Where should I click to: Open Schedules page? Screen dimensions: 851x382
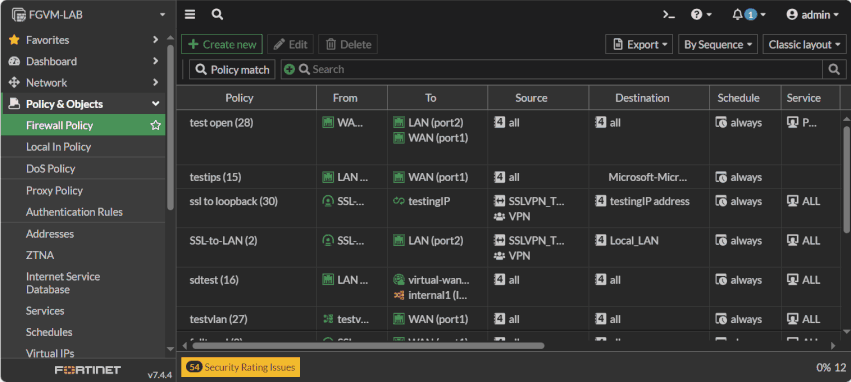tap(49, 332)
